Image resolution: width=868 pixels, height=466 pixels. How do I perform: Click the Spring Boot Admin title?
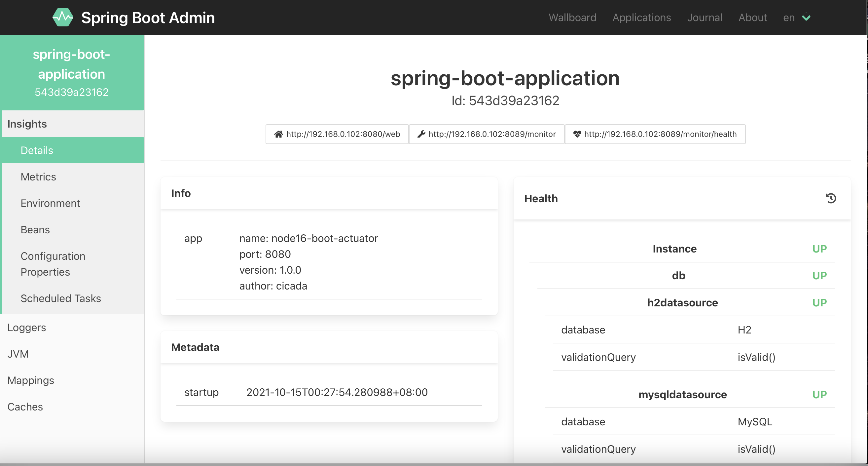tap(148, 18)
